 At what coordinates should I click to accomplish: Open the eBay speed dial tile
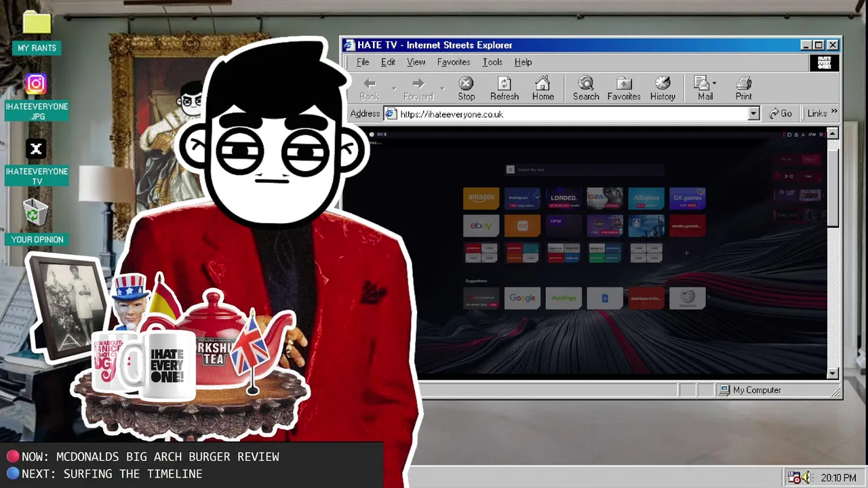[x=481, y=226]
